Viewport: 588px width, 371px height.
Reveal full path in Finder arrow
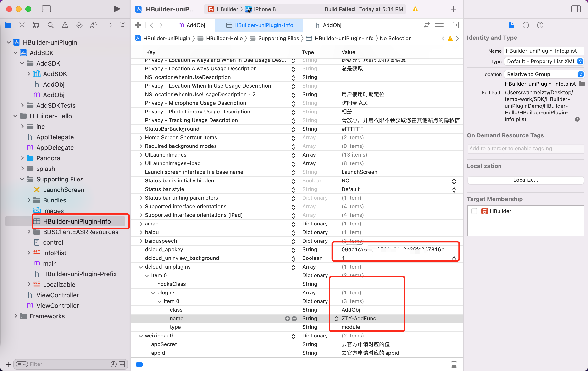[577, 119]
